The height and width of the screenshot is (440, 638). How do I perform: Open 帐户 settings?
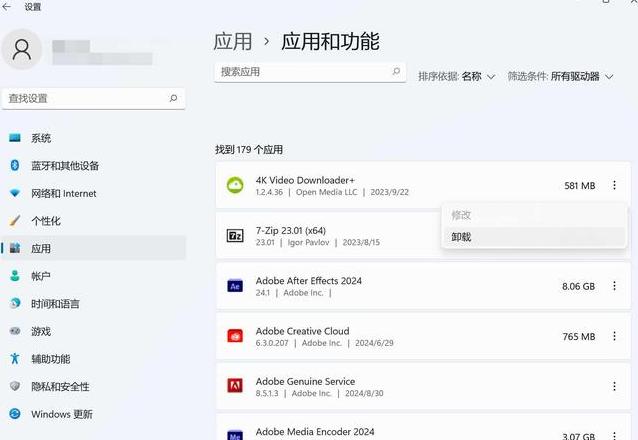(x=93, y=276)
